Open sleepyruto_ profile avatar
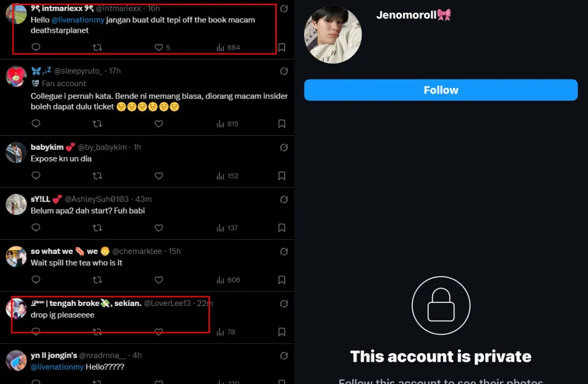Screen dimensions: 588x384 click(x=16, y=76)
